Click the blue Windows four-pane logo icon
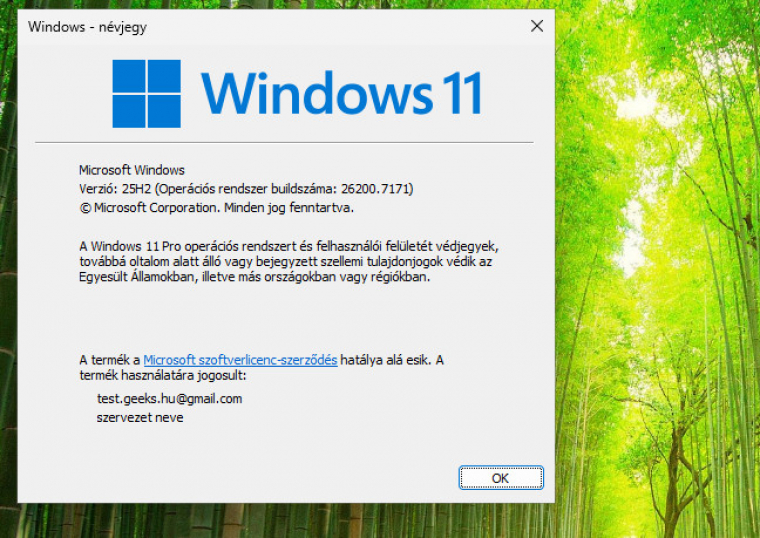 pyautogui.click(x=147, y=93)
